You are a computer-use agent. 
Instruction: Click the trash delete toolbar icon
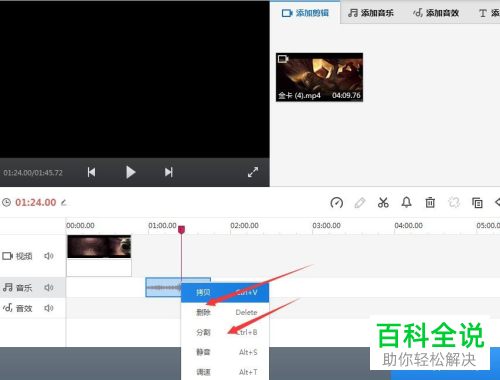click(430, 202)
